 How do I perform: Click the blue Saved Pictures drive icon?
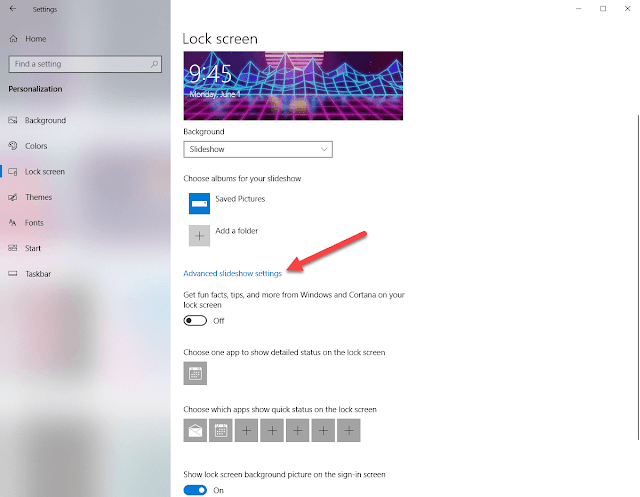[199, 204]
